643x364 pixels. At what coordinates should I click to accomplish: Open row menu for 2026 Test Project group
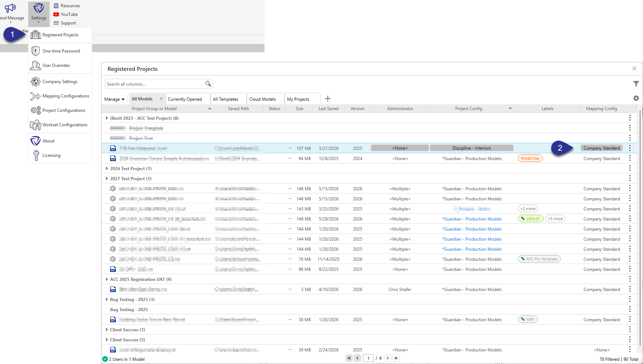click(x=630, y=168)
